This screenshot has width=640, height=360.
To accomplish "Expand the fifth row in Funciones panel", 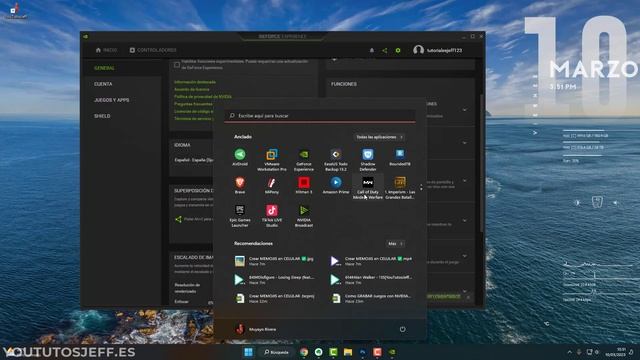I will coord(464,256).
